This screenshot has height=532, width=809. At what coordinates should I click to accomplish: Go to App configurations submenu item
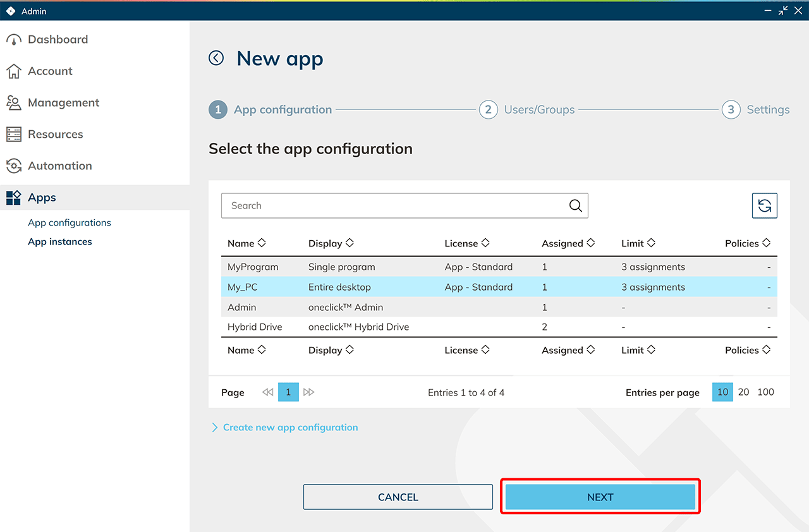(x=70, y=222)
